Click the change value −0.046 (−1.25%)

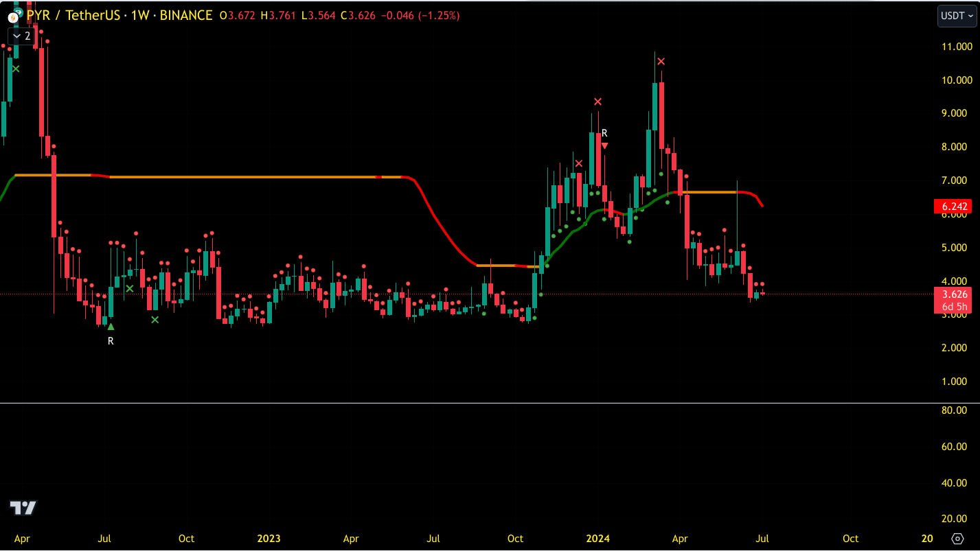pyautogui.click(x=420, y=15)
